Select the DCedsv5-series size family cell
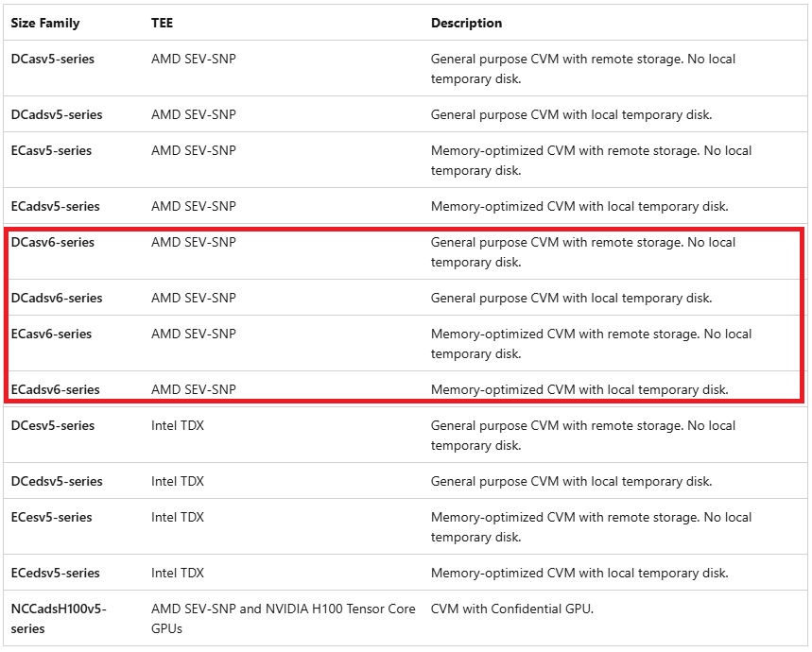Viewport: 812px width, 652px height. [x=57, y=481]
